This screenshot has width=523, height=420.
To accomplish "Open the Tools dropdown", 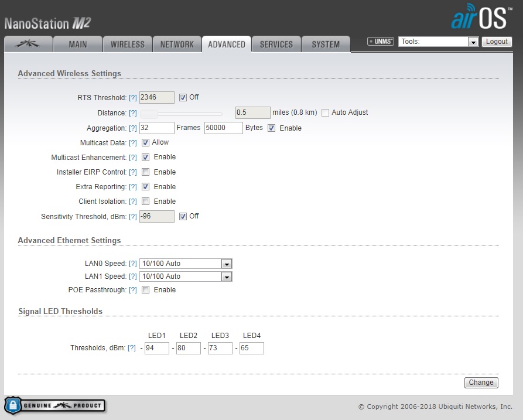I will point(438,42).
